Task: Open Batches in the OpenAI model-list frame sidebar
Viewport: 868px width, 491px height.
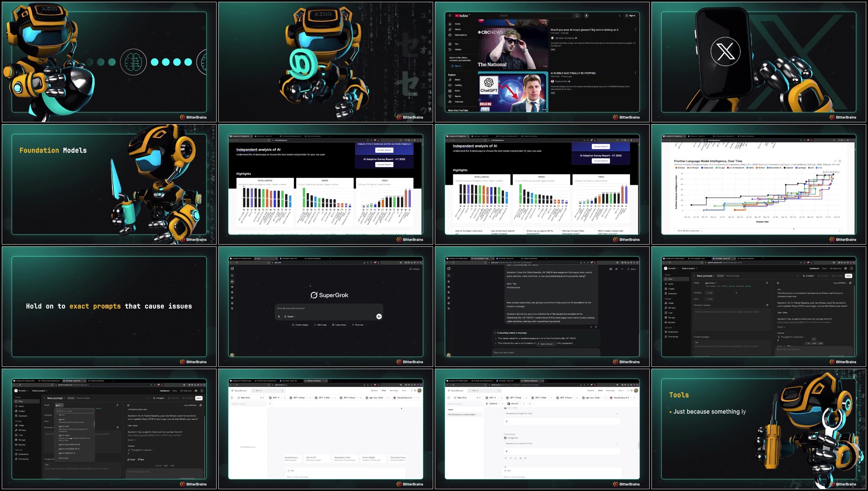Action: 20,445
